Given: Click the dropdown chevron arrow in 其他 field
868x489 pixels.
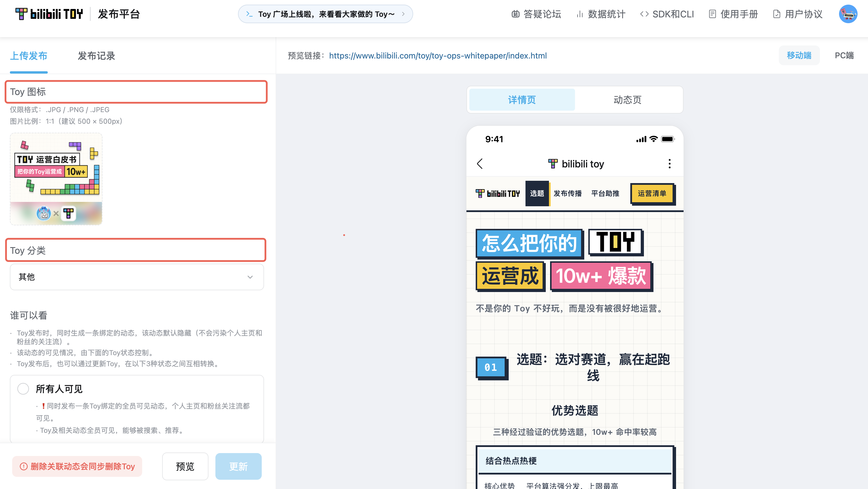Looking at the screenshot, I should [250, 277].
